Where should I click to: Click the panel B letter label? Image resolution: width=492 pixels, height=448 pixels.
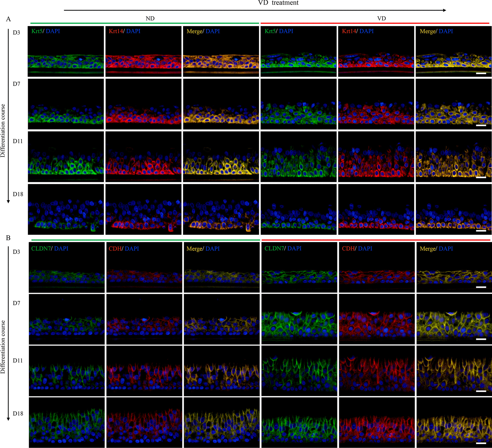point(8,238)
